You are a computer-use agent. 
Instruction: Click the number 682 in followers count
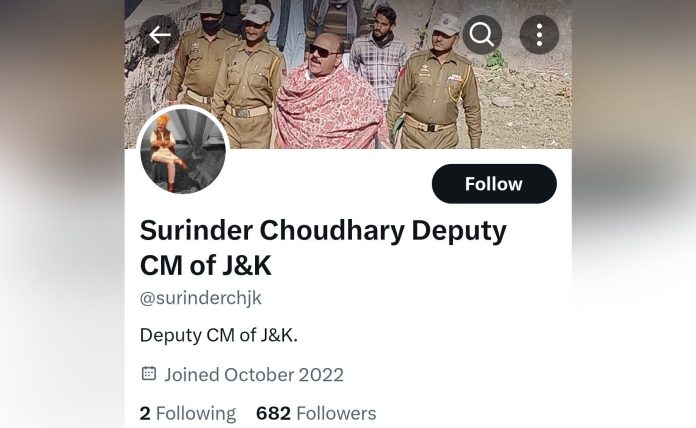[x=273, y=413]
